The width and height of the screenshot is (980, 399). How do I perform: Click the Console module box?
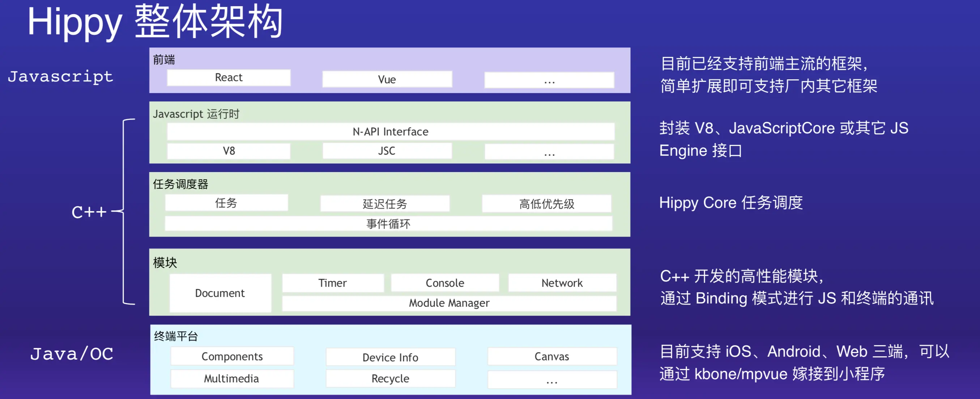pos(445,283)
